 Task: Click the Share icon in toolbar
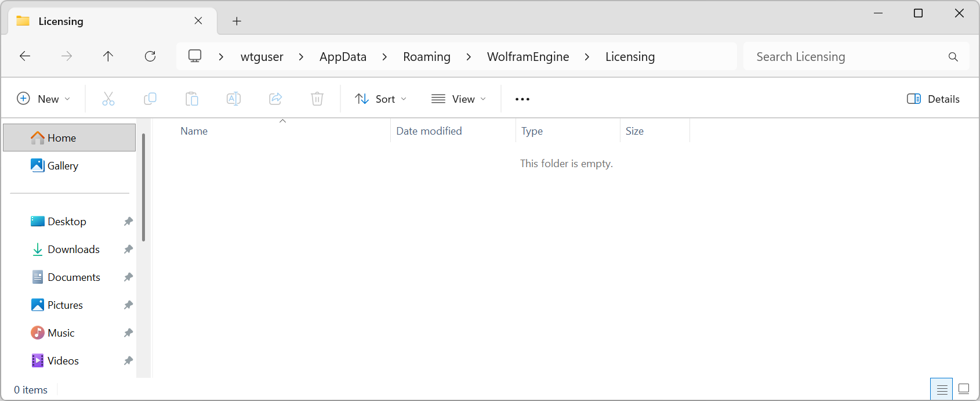[275, 99]
